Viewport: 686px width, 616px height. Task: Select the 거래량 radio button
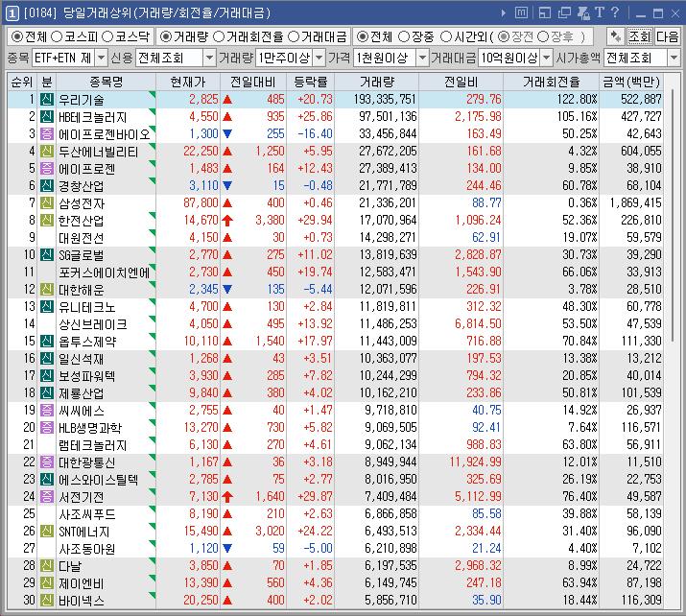166,36
